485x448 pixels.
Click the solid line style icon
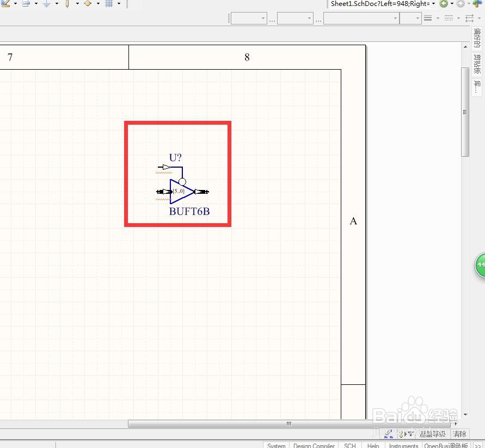point(428,18)
